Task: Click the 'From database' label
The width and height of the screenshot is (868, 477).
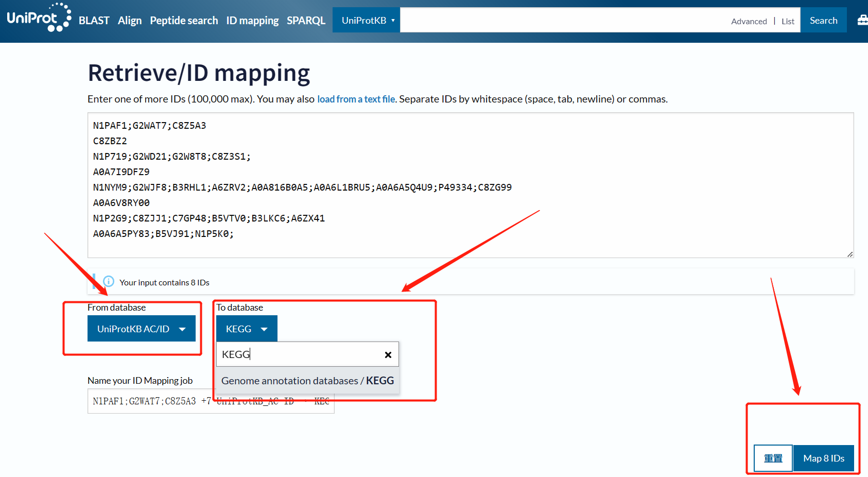Action: 116,308
